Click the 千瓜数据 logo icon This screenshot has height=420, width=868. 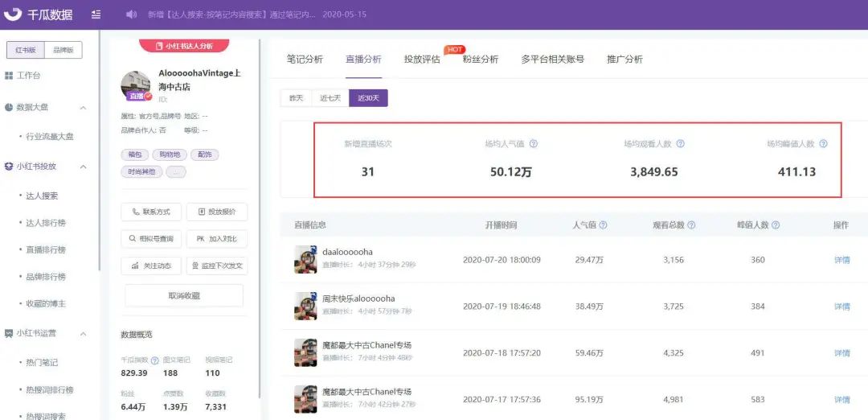(13, 14)
